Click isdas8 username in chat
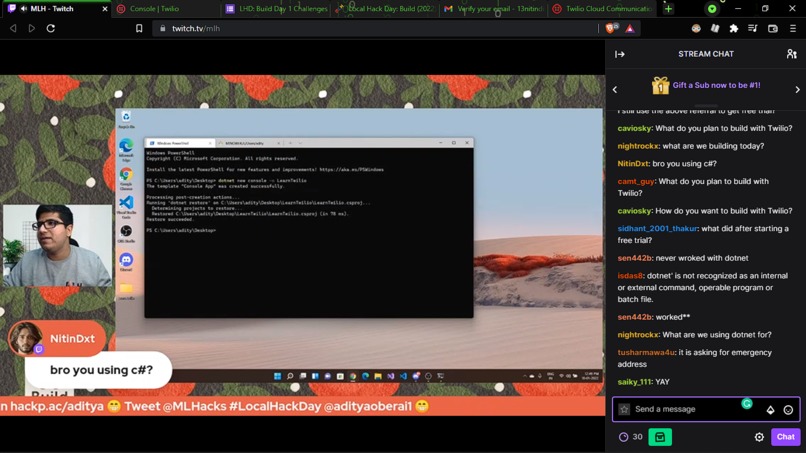 point(630,276)
